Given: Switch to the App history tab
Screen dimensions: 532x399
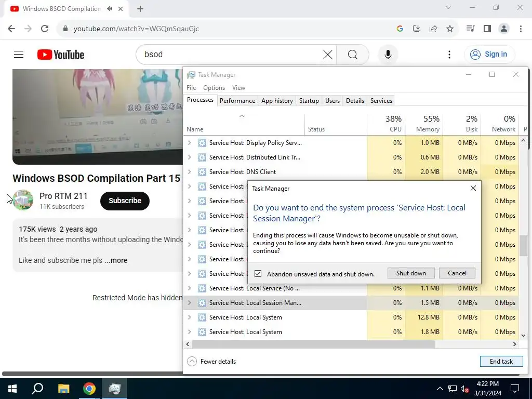Looking at the screenshot, I should (277, 101).
